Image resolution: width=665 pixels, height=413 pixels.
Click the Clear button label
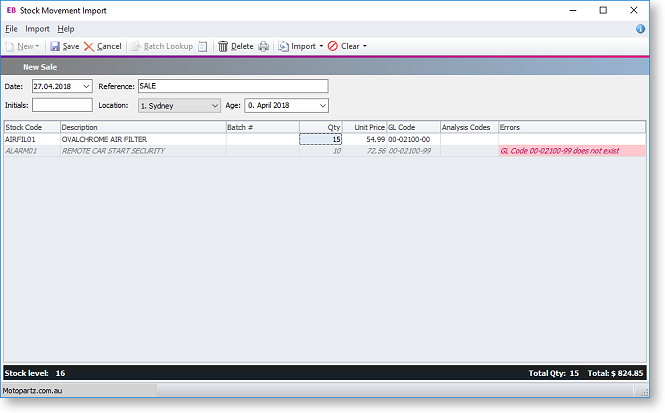[350, 46]
